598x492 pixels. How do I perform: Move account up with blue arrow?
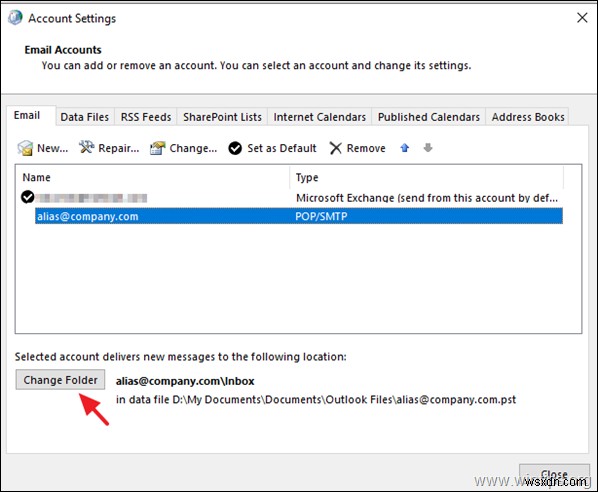[x=405, y=148]
